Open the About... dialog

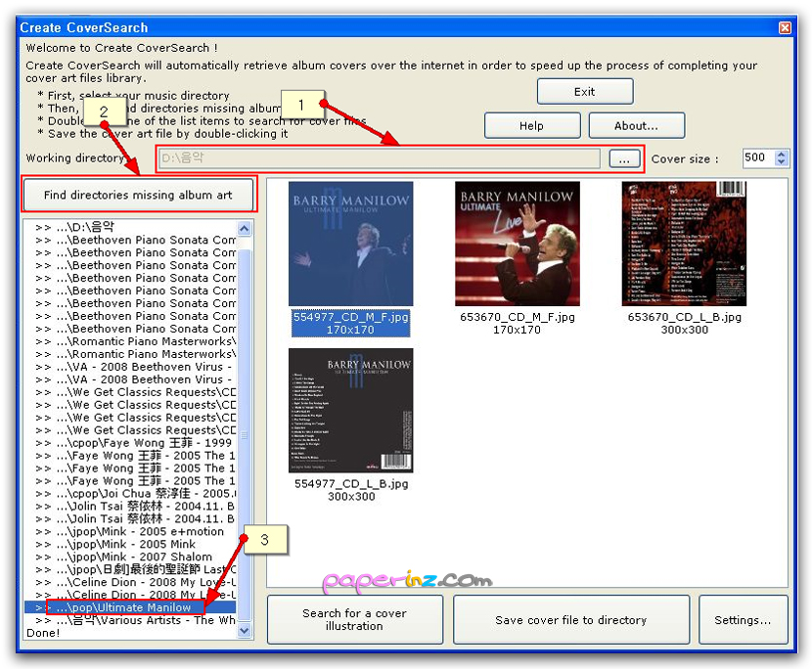tap(637, 126)
